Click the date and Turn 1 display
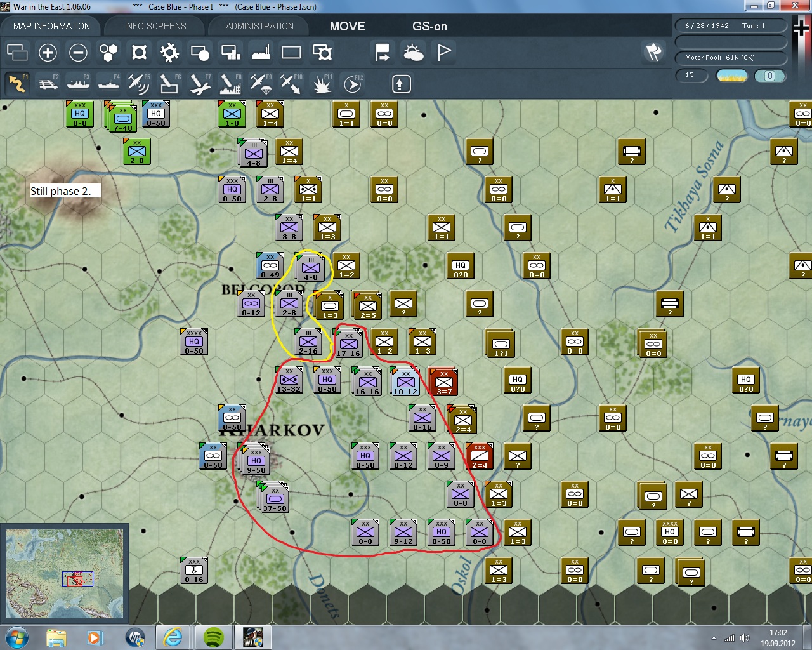The width and height of the screenshot is (812, 650). (x=730, y=26)
